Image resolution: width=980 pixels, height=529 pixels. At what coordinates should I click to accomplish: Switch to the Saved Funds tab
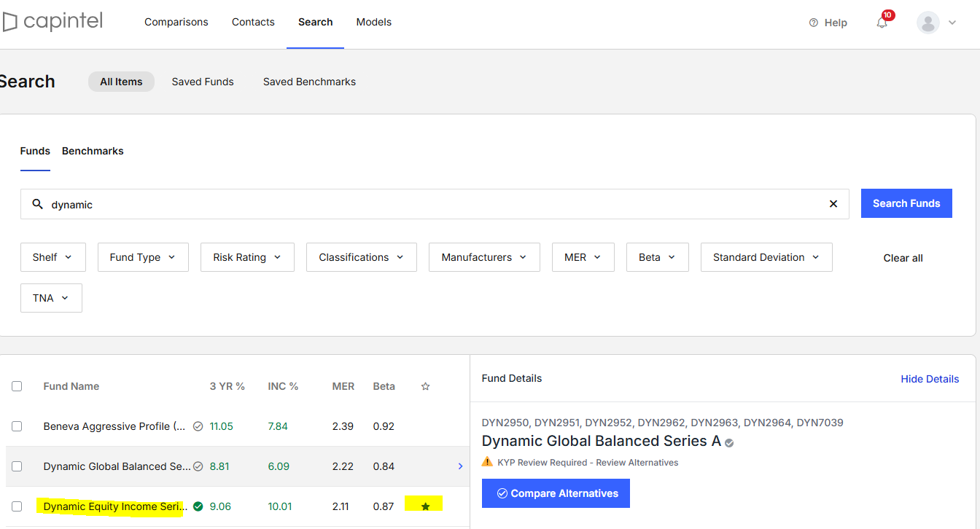click(203, 82)
